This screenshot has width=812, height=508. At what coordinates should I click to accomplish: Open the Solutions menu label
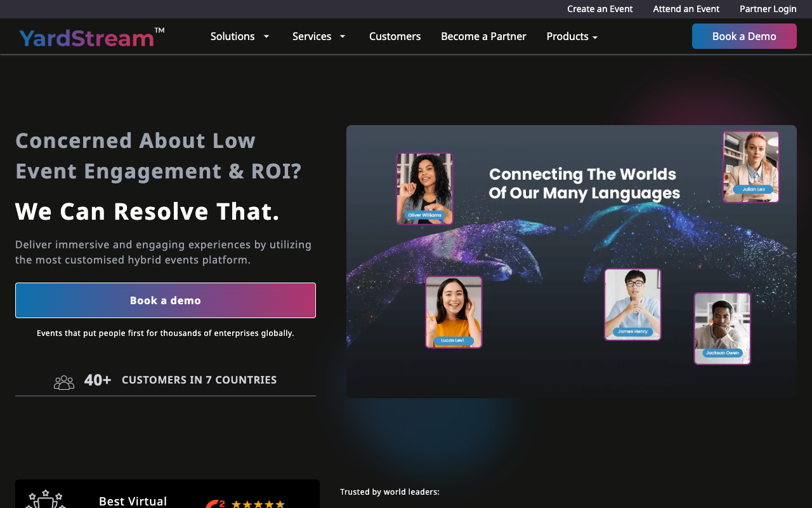pos(233,37)
